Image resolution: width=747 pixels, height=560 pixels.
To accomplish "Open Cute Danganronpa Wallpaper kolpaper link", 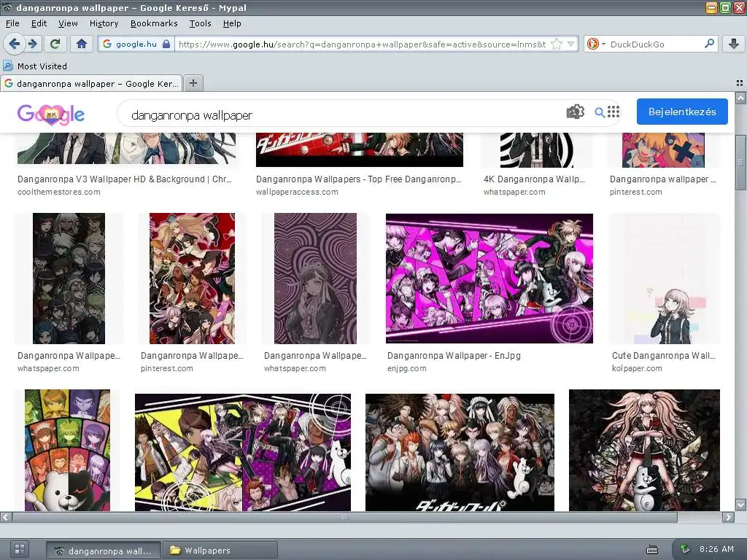I will (x=664, y=356).
